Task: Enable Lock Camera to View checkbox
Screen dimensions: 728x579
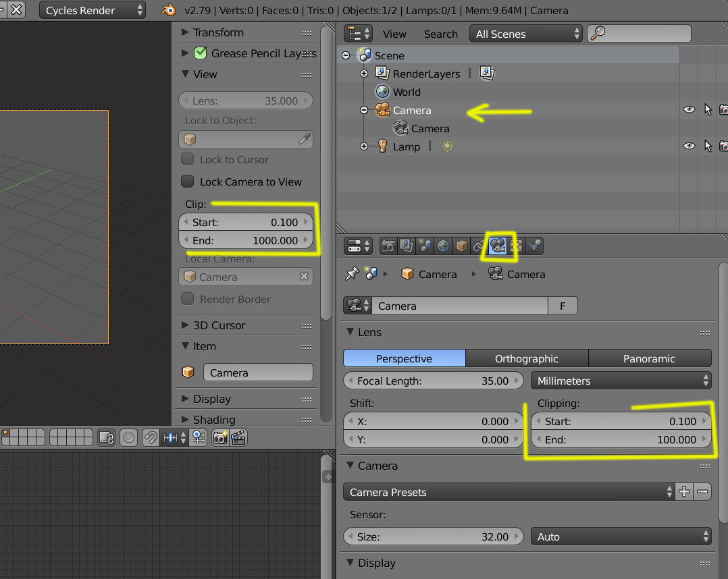Action: (x=188, y=182)
